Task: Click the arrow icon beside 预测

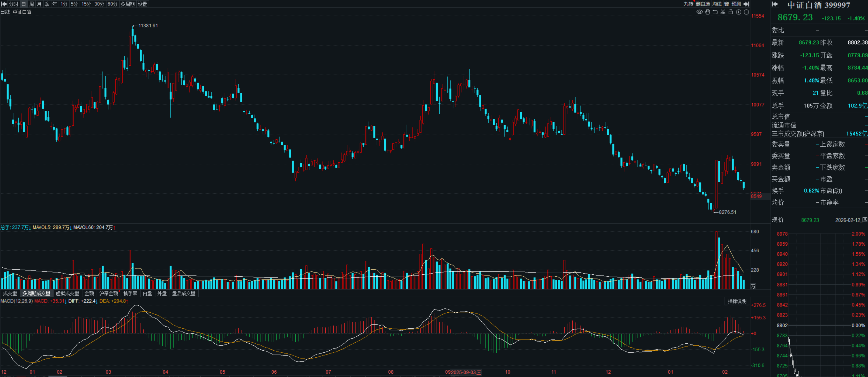Action: pyautogui.click(x=746, y=4)
